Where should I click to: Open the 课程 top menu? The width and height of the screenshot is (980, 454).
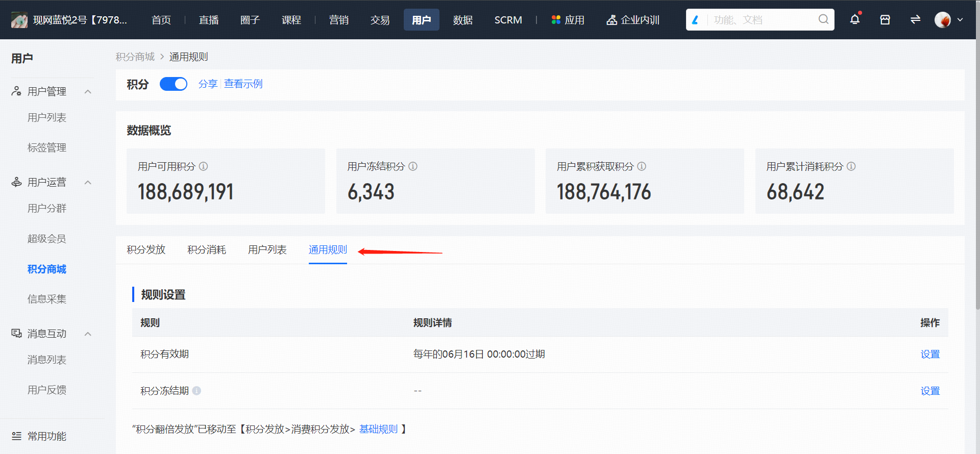(x=291, y=20)
